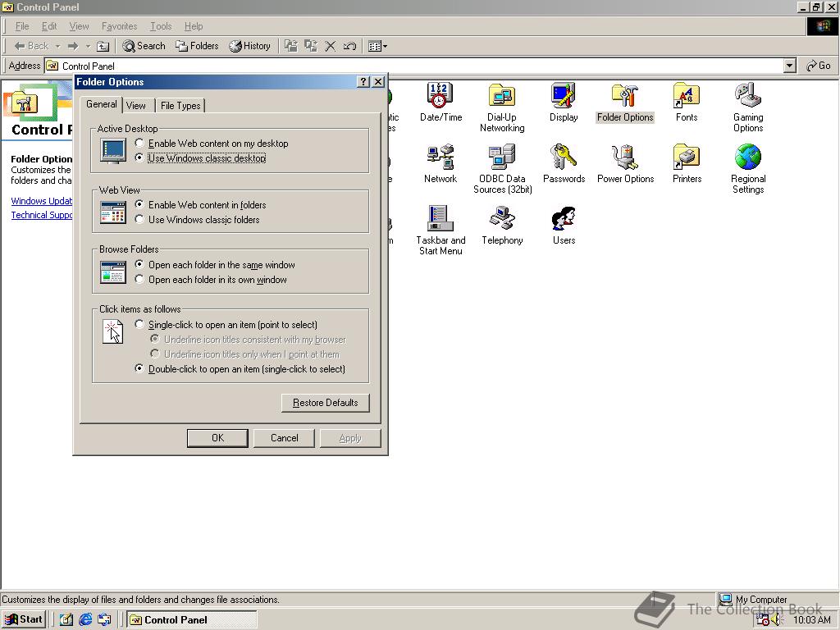Click the Control Panel taskbar button
840x630 pixels.
192,620
